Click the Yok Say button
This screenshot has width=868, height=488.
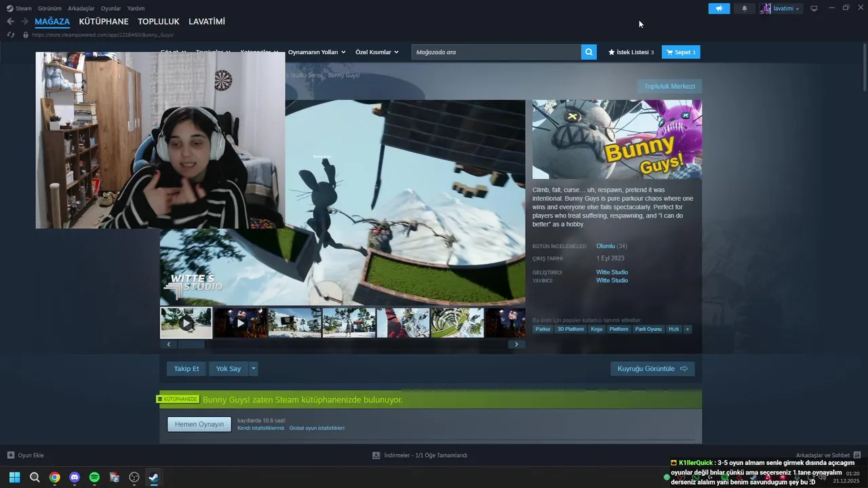(229, 369)
